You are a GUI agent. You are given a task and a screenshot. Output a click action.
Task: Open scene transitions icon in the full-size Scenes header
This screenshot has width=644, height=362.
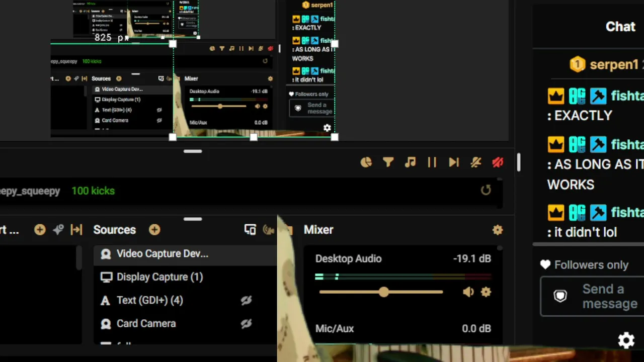(58, 230)
